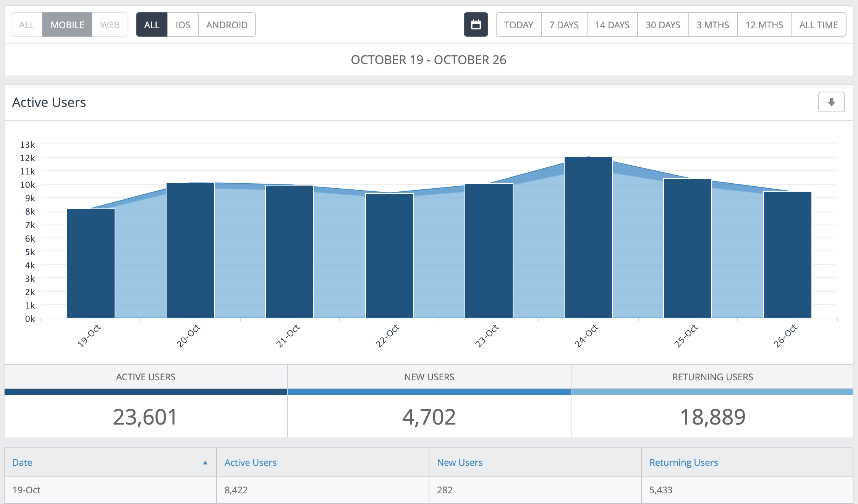Screen dimensions: 858x504
Task: Show the last 12 MTHS
Action: click(x=764, y=25)
